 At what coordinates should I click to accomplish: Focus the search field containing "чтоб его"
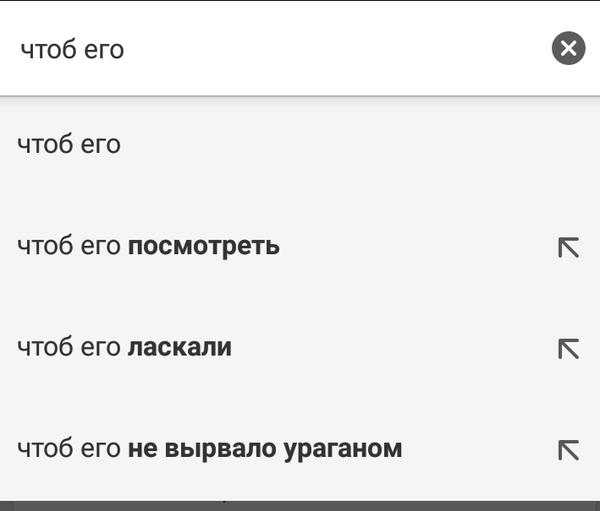pyautogui.click(x=280, y=48)
